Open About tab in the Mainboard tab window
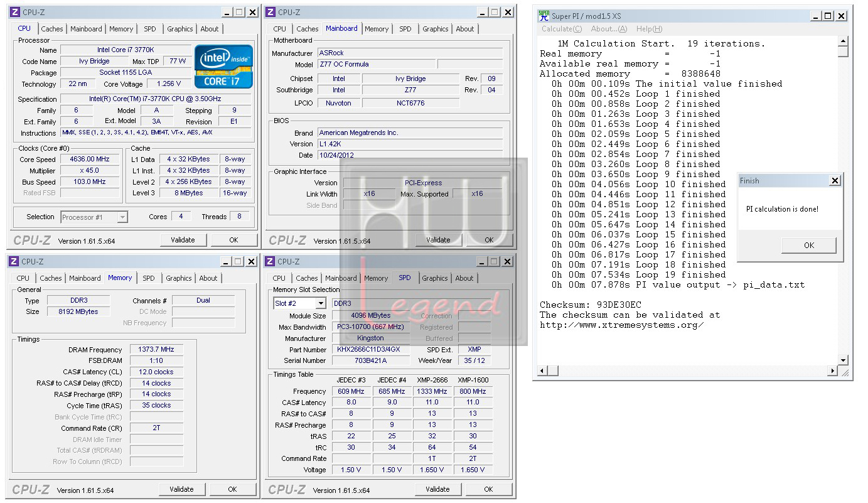Viewport: 868px width, 503px height. tap(465, 29)
